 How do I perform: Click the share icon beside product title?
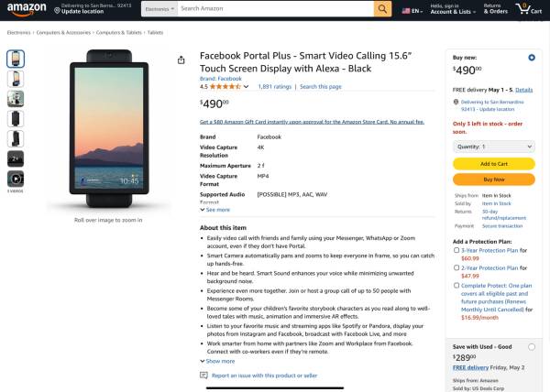pos(179,60)
